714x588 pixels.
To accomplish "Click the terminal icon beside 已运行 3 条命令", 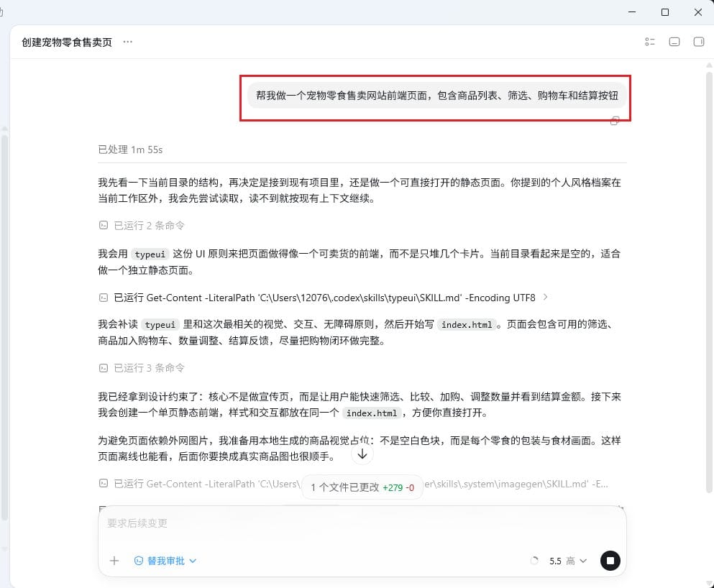I will tap(104, 368).
